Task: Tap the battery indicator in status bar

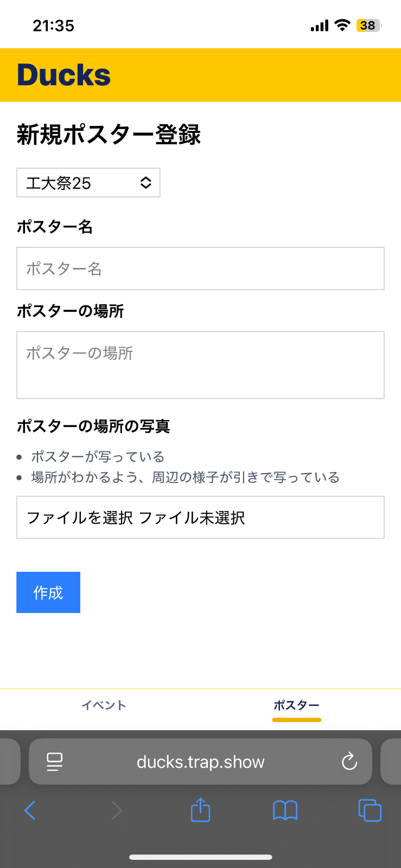Action: [x=368, y=25]
